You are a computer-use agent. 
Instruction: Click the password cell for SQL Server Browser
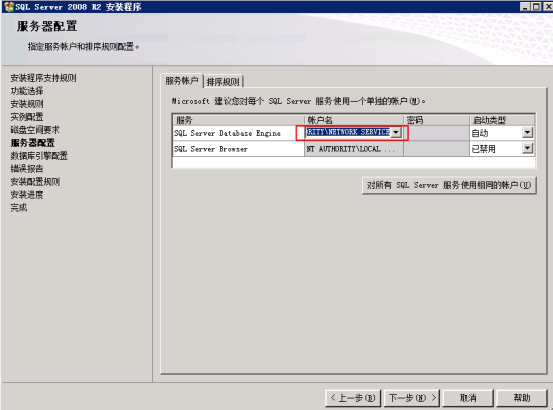tap(436, 149)
